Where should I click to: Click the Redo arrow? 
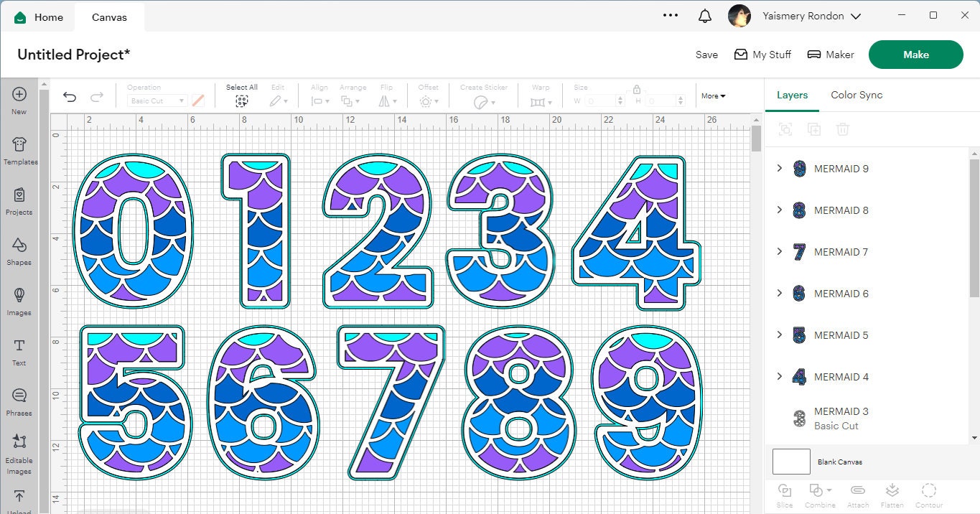[96, 97]
